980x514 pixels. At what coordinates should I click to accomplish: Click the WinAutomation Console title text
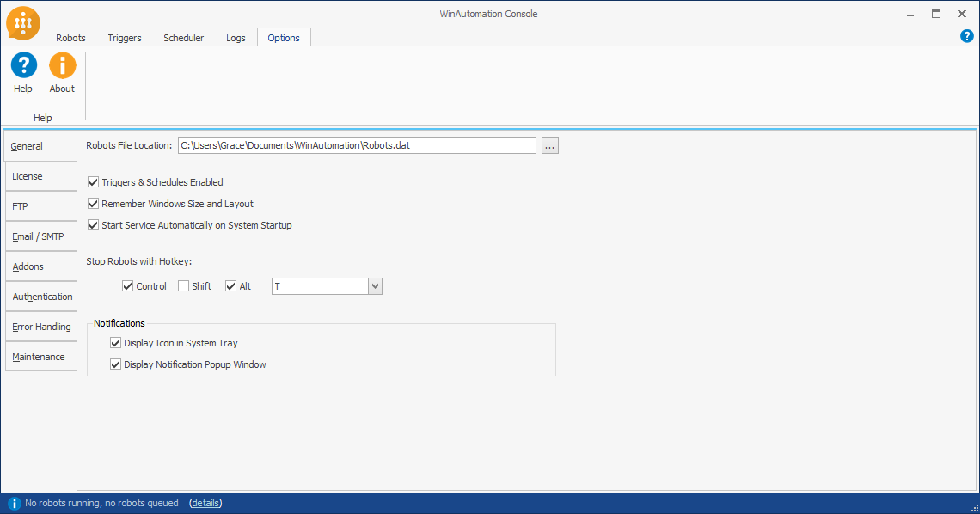coord(489,14)
